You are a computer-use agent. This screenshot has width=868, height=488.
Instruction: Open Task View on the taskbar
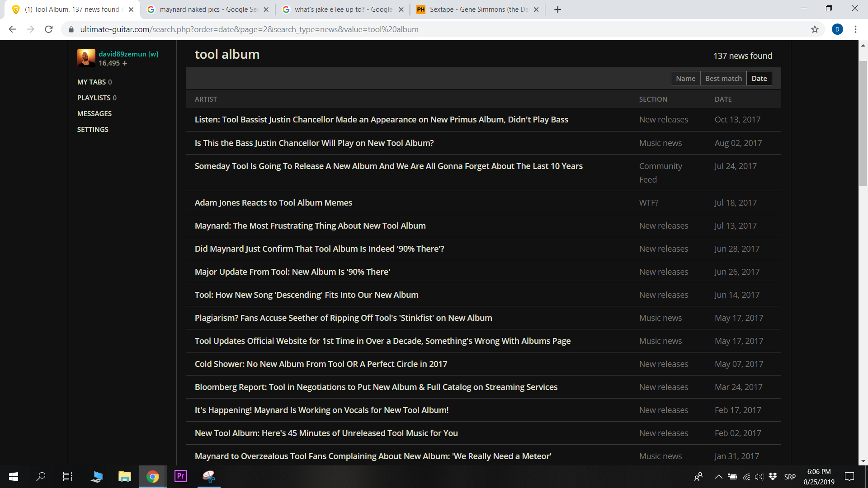(68, 477)
